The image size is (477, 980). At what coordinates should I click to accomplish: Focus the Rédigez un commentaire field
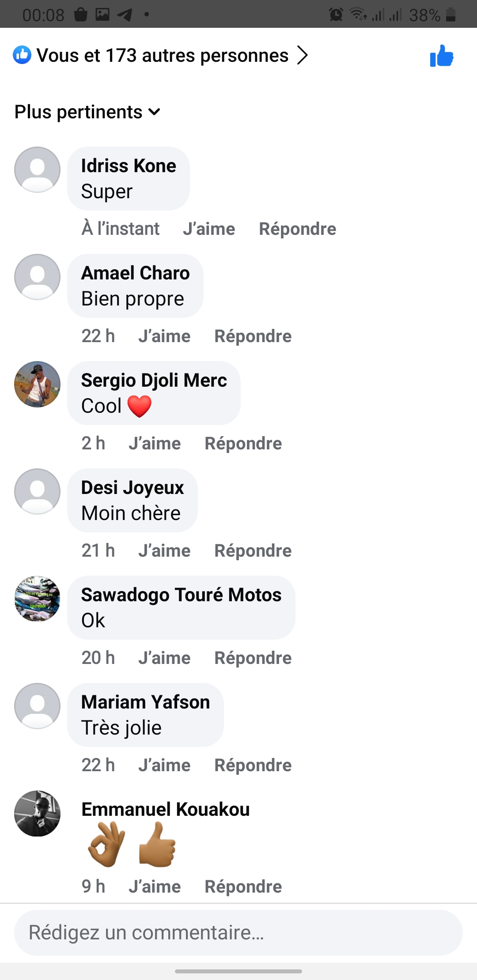coord(238,933)
